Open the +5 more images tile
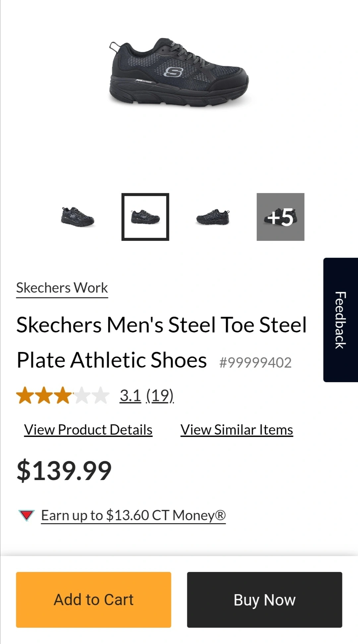 280,217
